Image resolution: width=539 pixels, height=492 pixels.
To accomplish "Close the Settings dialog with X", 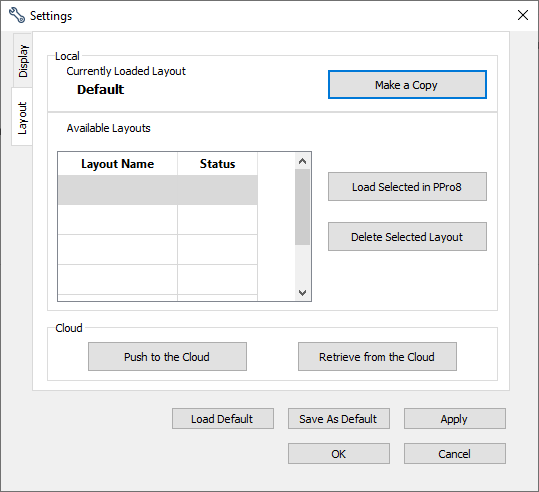I will coord(523,15).
